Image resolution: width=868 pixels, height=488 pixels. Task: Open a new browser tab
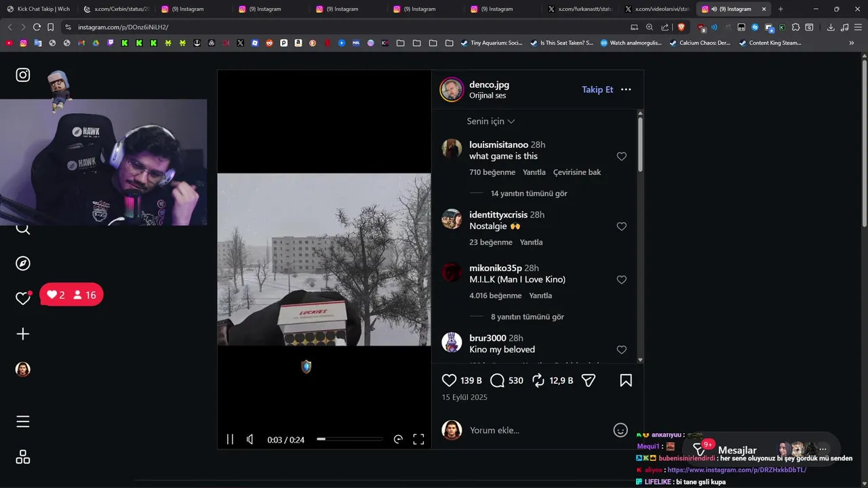[781, 9]
